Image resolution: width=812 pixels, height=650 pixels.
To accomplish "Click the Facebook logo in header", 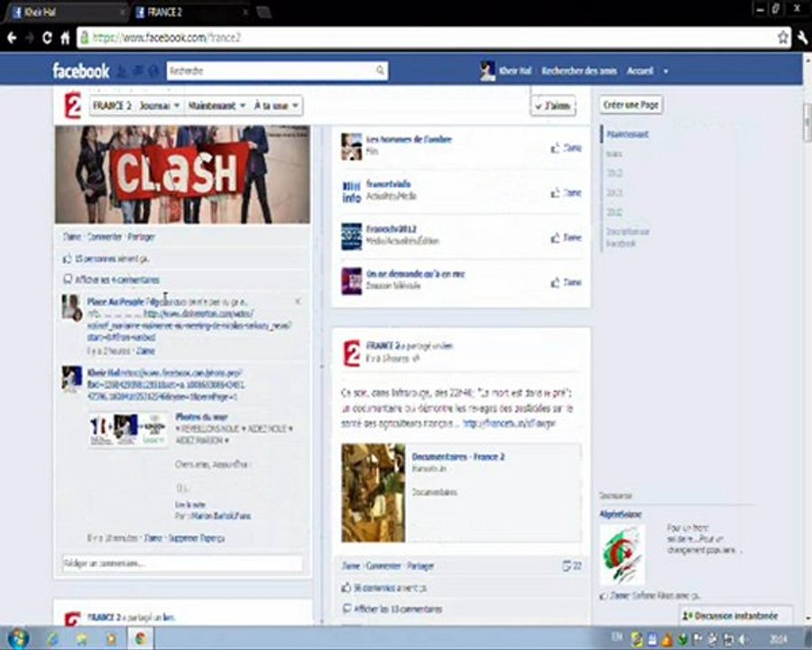I will click(81, 71).
